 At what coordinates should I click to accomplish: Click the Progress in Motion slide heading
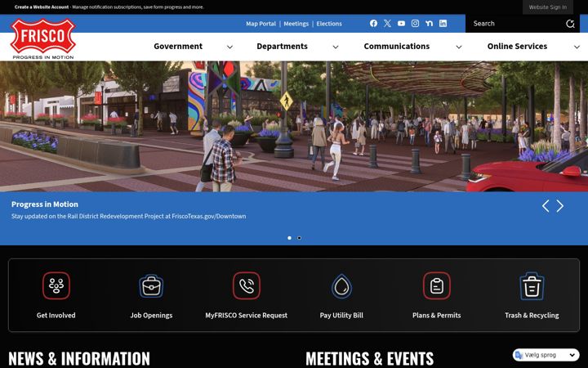(45, 204)
